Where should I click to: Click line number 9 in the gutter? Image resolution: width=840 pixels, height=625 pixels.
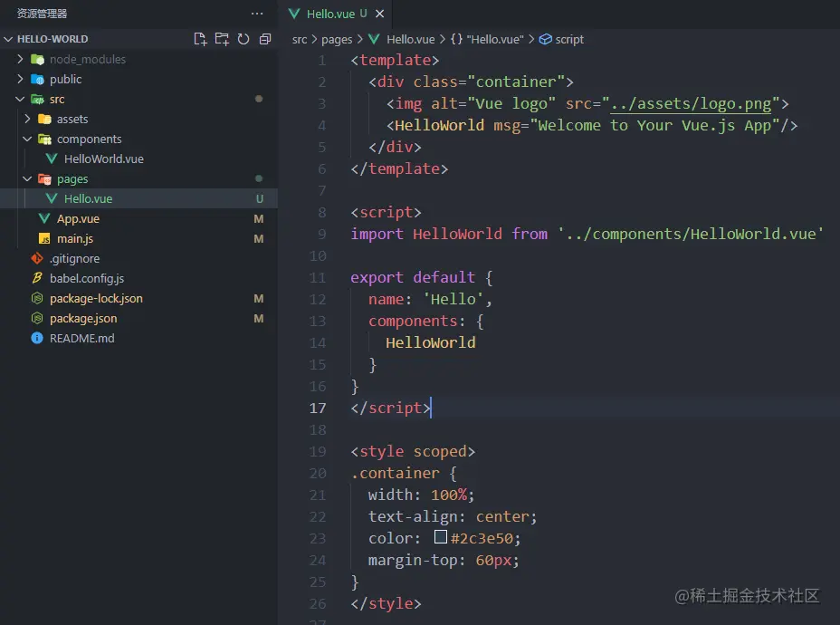(321, 235)
